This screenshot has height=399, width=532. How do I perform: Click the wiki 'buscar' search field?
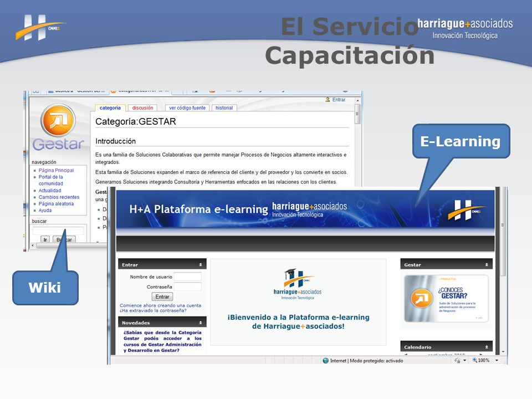(58, 231)
